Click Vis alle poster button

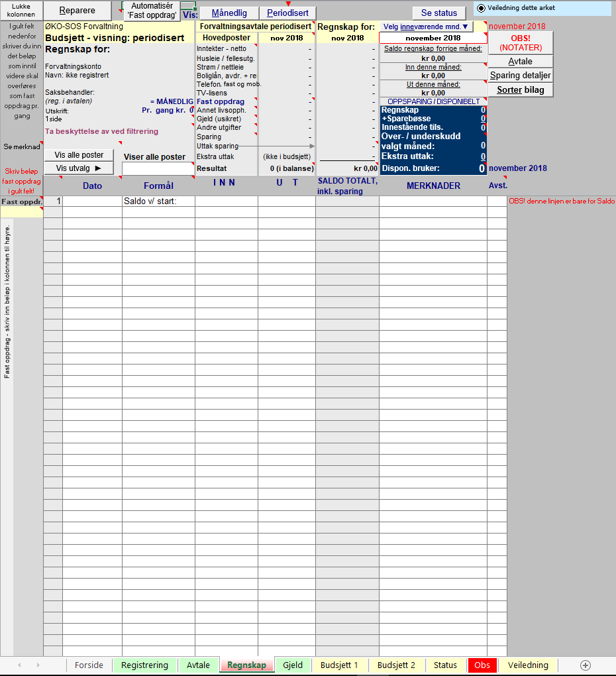click(x=79, y=155)
